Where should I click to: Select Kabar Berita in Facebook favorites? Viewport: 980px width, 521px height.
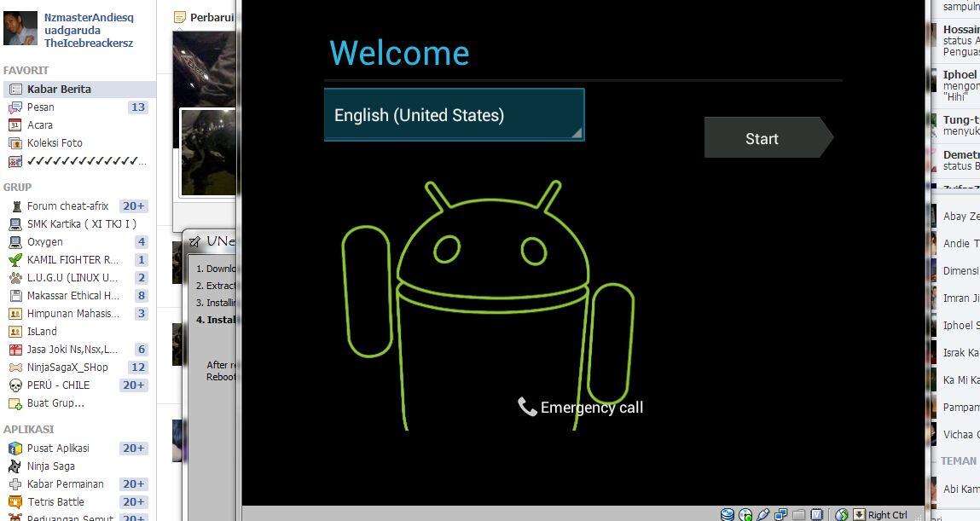[x=79, y=90]
